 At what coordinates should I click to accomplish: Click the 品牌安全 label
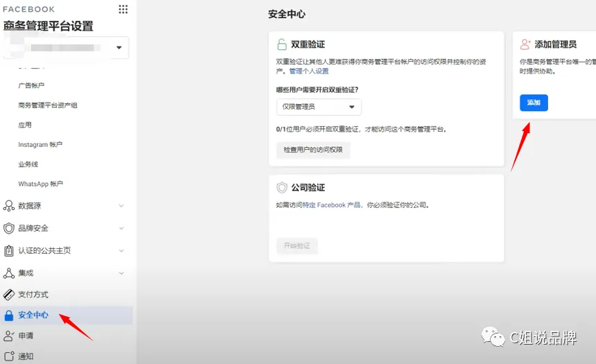[x=33, y=228]
